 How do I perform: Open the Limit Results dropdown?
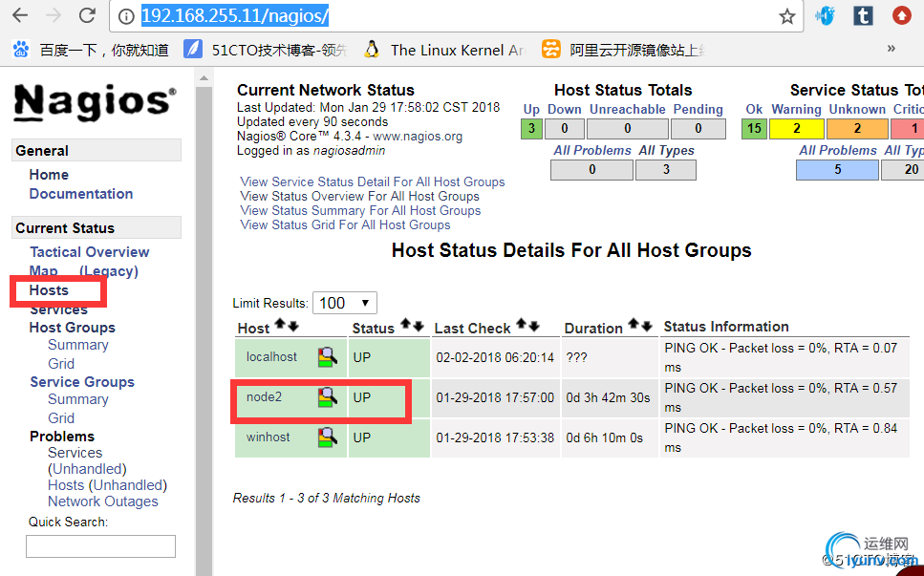[x=345, y=304]
